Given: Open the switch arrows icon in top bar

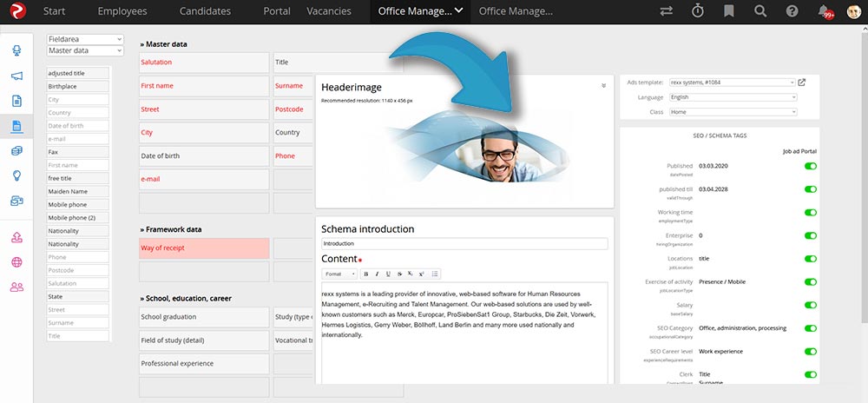Looking at the screenshot, I should [667, 11].
